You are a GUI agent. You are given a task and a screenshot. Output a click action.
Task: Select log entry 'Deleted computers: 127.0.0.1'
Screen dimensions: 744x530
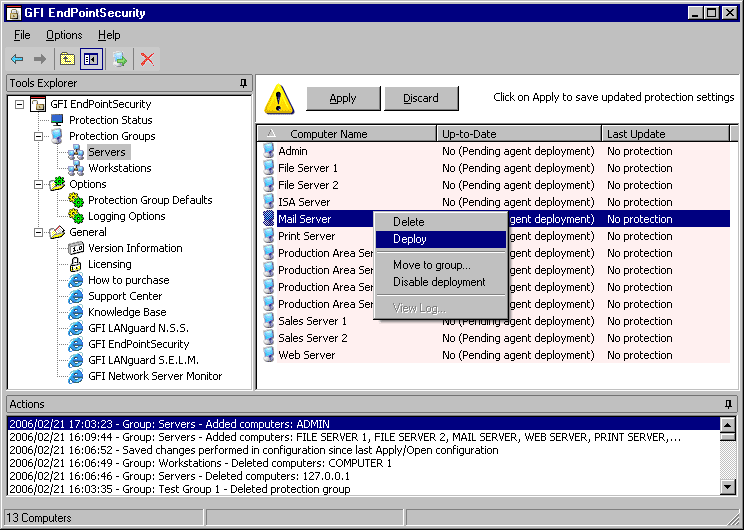click(x=364, y=476)
